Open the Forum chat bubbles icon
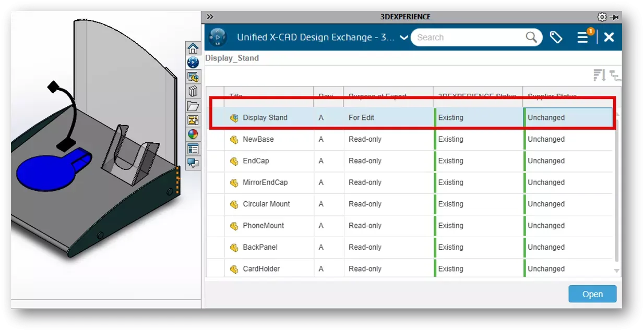Viewport: 644px width, 331px height. point(193,163)
